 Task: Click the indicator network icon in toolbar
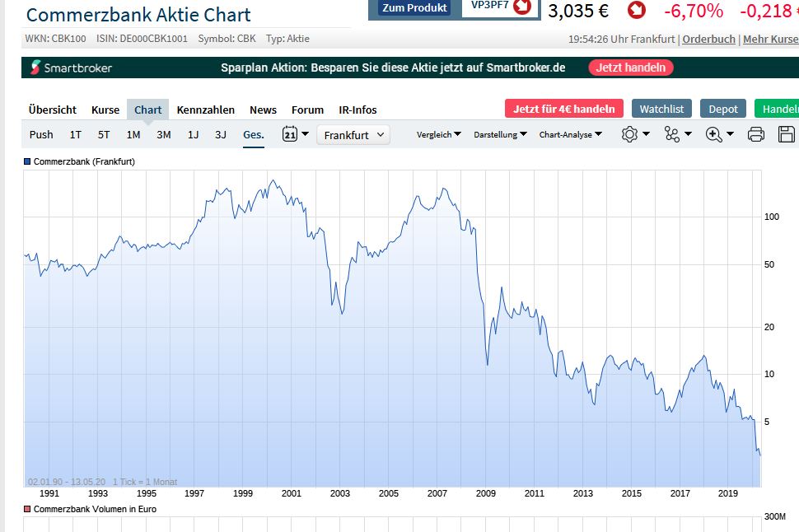pos(674,133)
